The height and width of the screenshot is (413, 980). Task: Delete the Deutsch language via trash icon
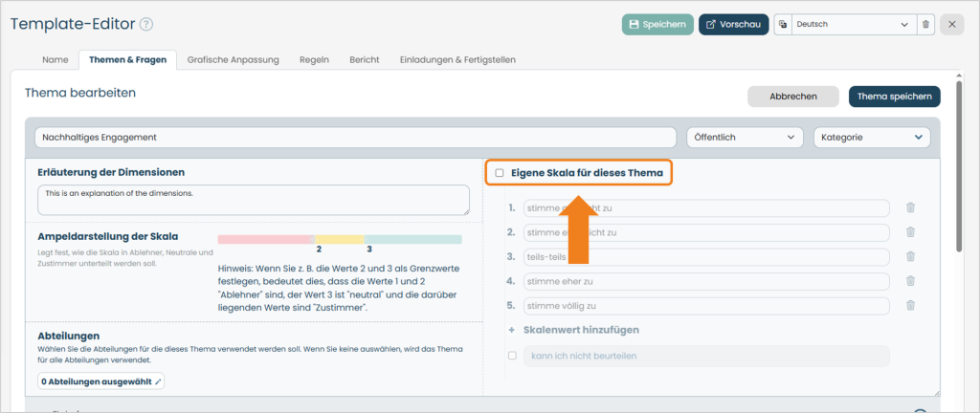click(925, 24)
